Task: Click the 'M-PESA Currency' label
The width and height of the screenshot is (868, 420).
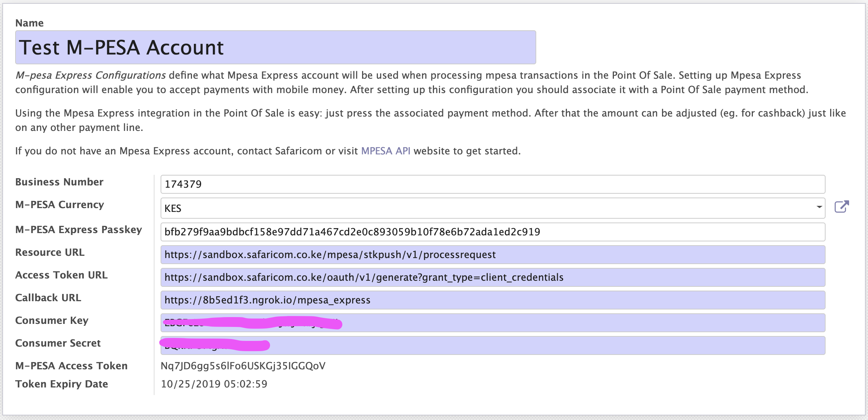Action: point(59,205)
